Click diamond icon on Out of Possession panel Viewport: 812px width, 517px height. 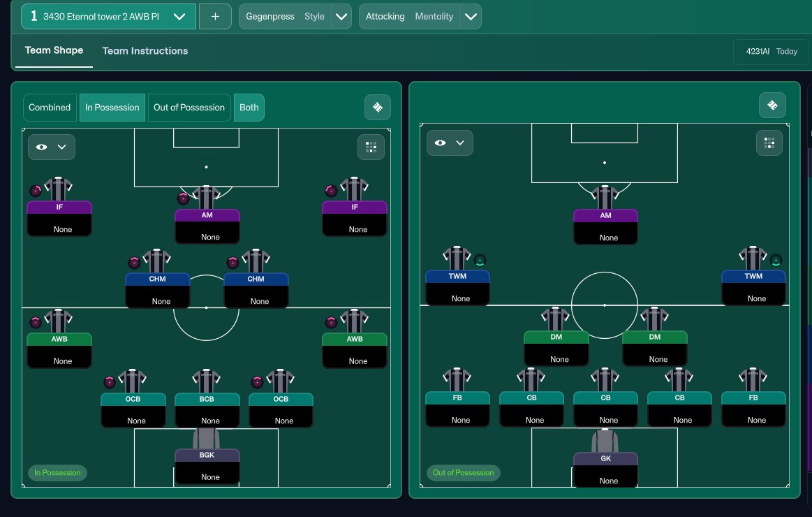coord(772,105)
